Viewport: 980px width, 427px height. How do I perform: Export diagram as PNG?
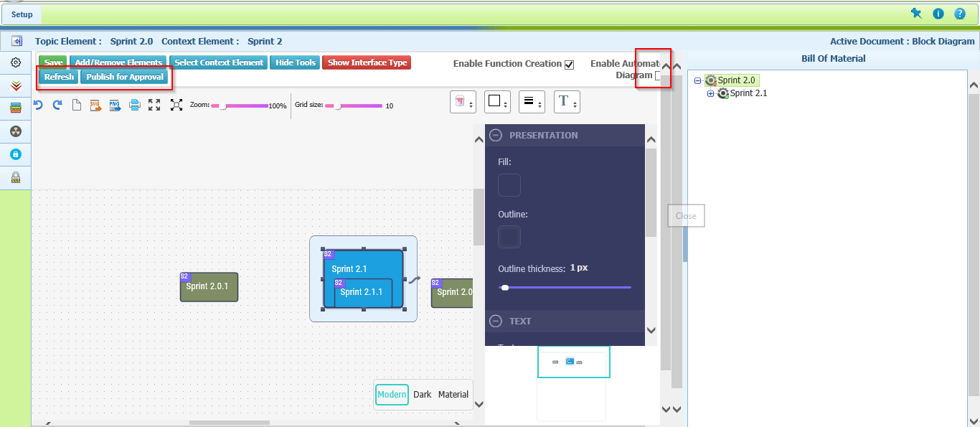(115, 105)
